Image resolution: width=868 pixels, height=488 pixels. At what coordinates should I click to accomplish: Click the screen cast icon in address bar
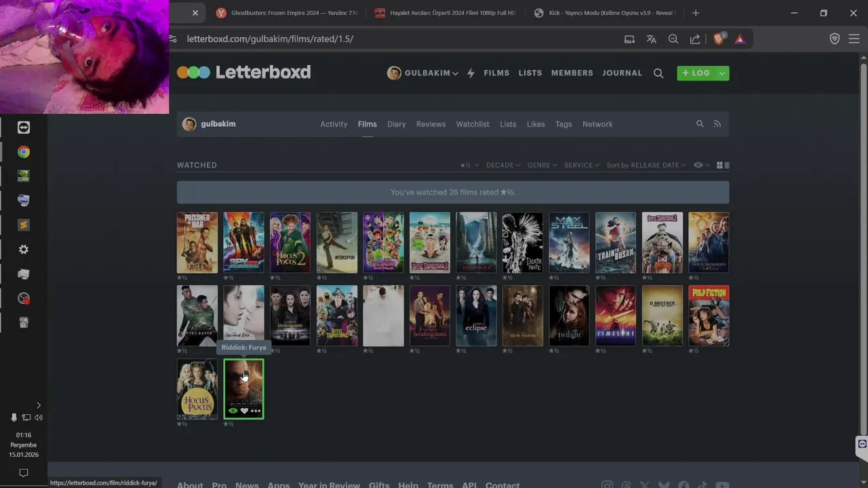(x=629, y=39)
